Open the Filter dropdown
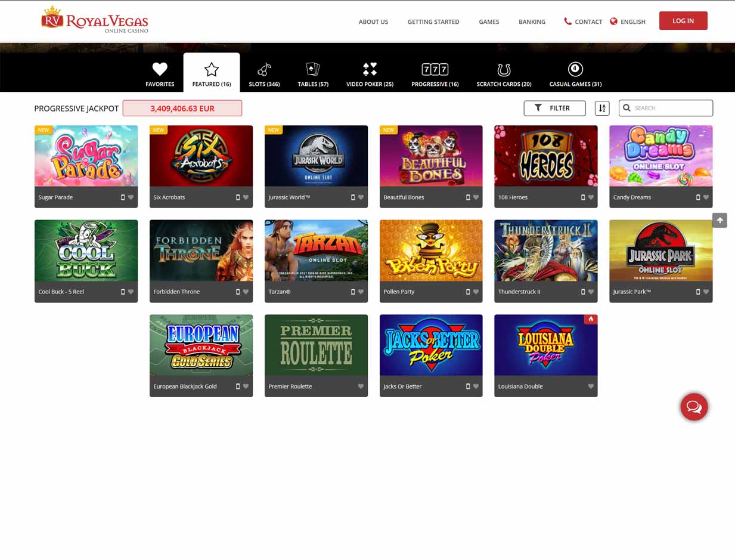This screenshot has height=560, width=735. click(554, 108)
